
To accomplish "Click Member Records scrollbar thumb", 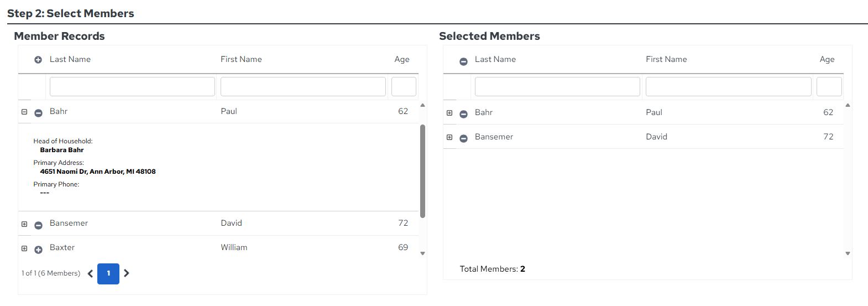I will [x=422, y=171].
